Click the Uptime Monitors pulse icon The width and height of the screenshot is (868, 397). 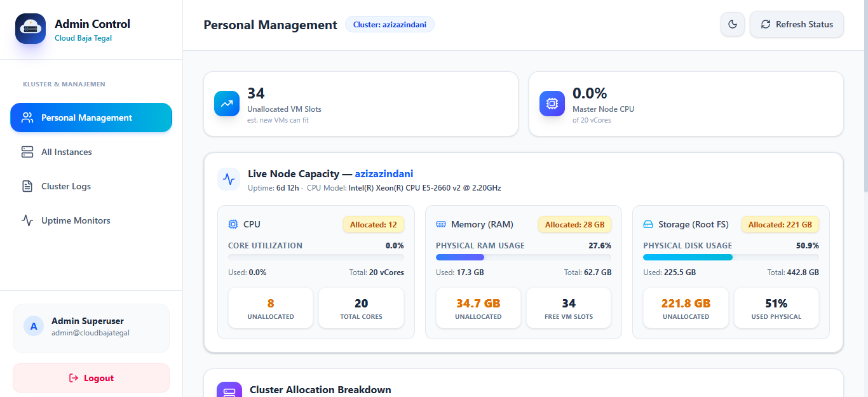coord(27,220)
